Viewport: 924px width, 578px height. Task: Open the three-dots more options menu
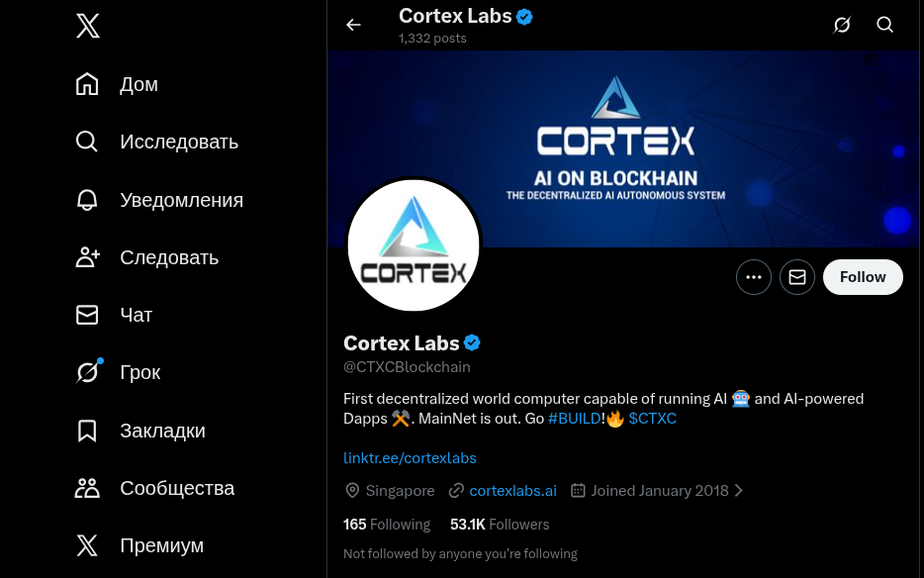[753, 276]
